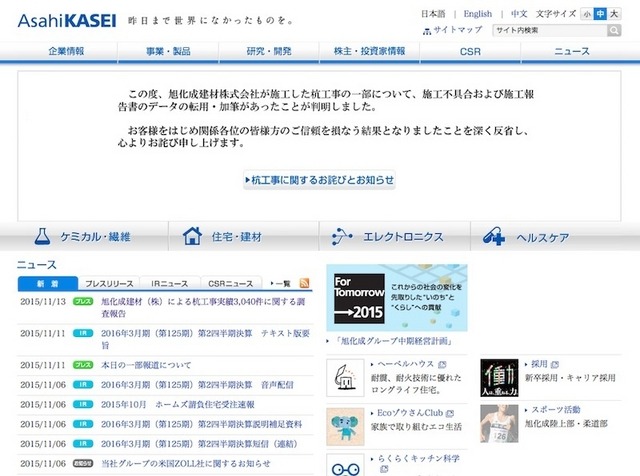The width and height of the screenshot is (640, 476).
Task: Open the 企業情報 menu
Action: click(x=67, y=52)
